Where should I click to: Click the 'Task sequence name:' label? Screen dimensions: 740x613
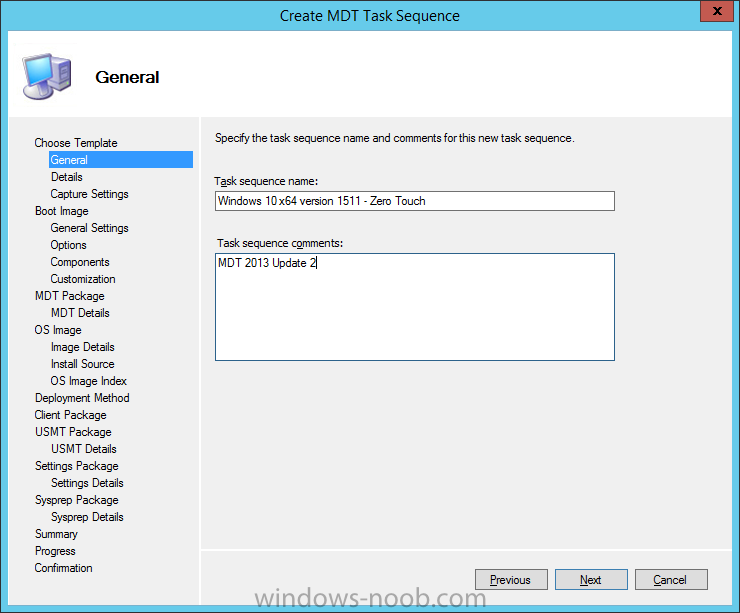[266, 181]
